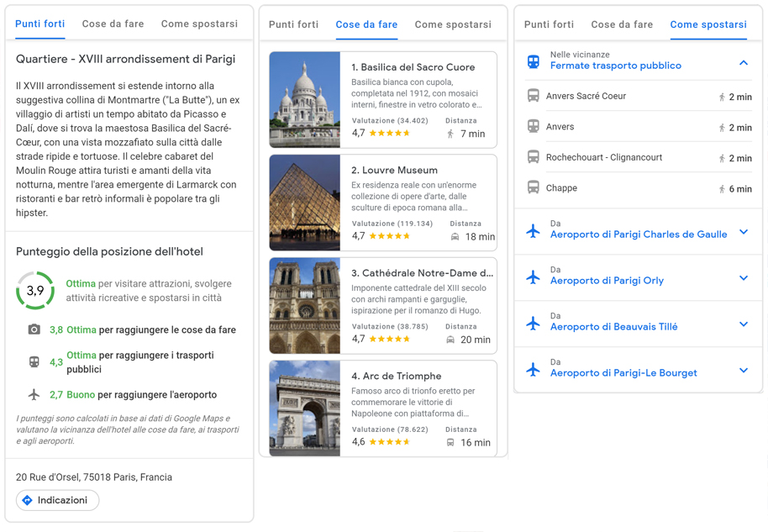Click the stop name "Rochechouart - Clignancourt"
The image size is (768, 532).
coord(604,157)
